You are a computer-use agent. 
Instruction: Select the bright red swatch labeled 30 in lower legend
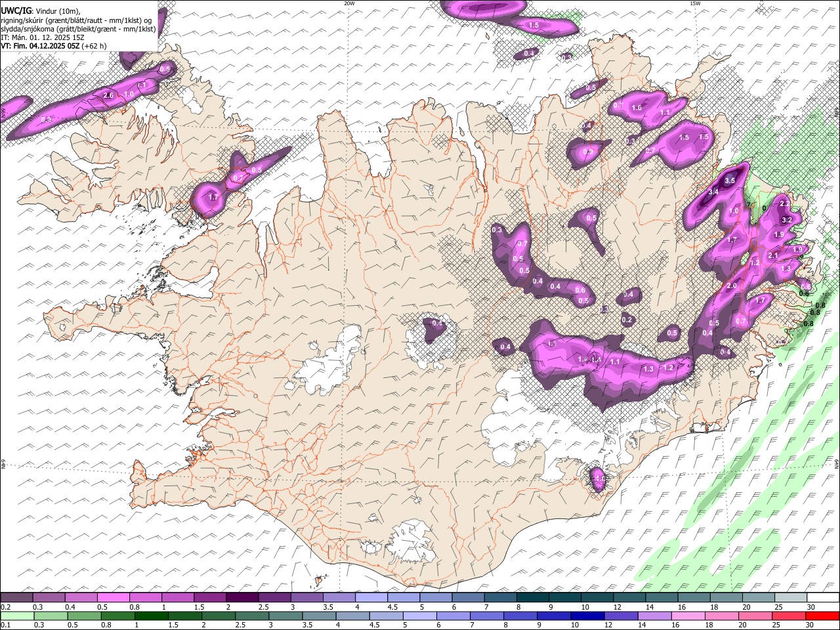[823, 616]
